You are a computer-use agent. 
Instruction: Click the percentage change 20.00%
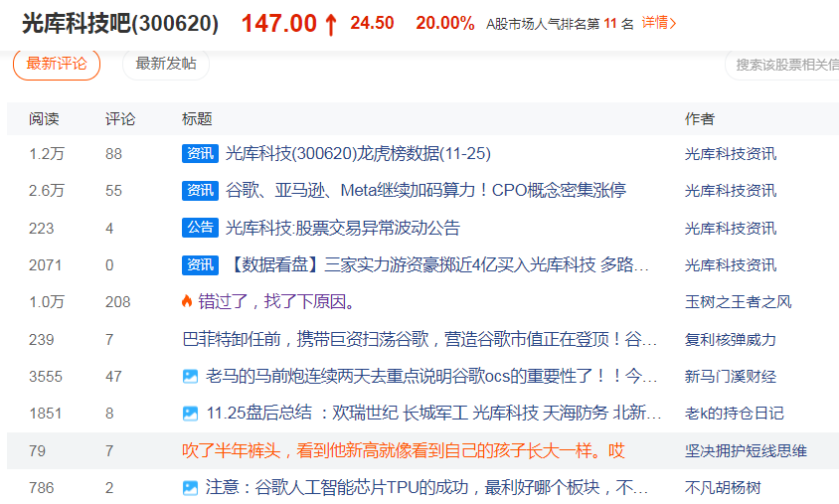click(x=444, y=23)
